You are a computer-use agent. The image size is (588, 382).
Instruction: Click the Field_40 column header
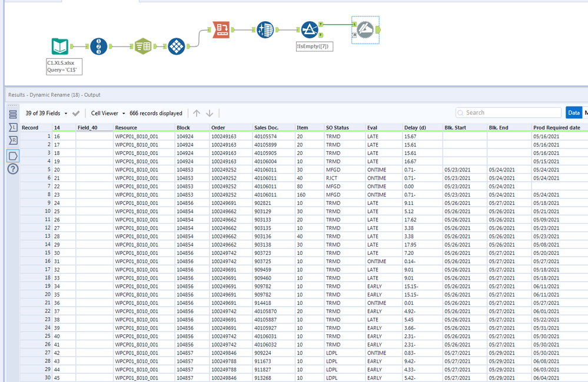[x=95, y=128]
